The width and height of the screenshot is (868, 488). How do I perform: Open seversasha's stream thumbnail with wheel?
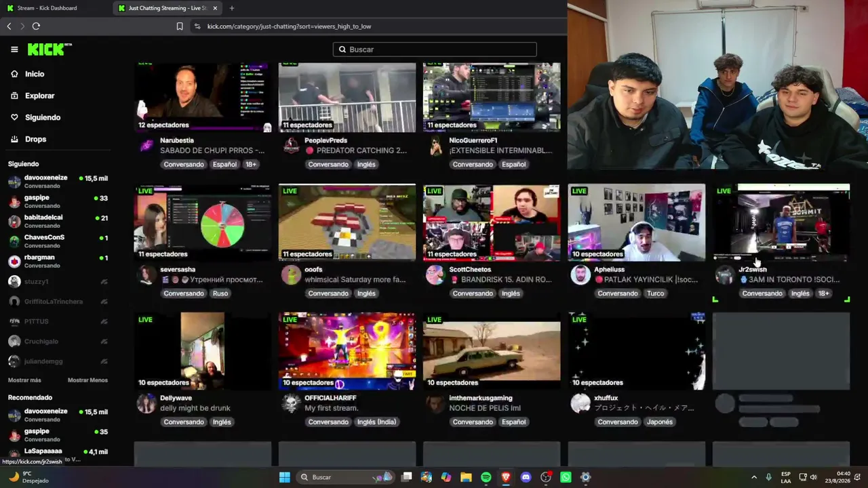tap(203, 222)
